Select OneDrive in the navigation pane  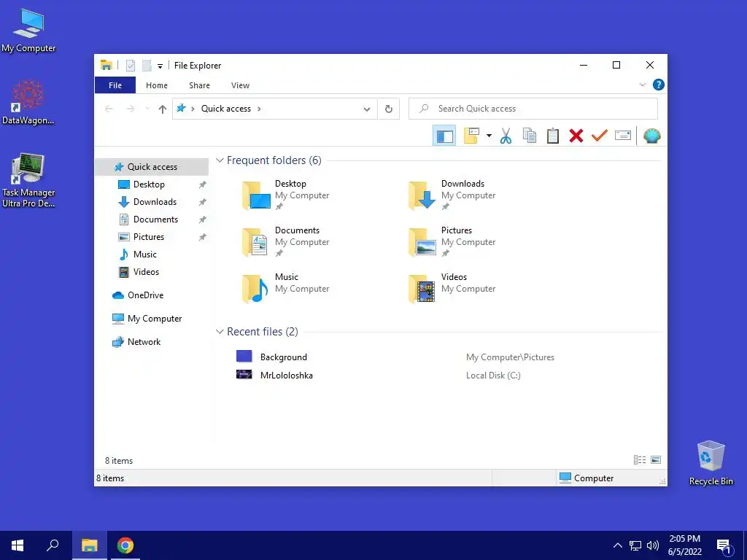click(x=145, y=295)
